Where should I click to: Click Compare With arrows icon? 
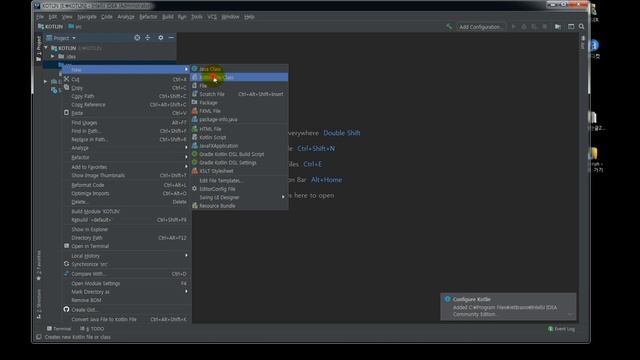point(67,273)
